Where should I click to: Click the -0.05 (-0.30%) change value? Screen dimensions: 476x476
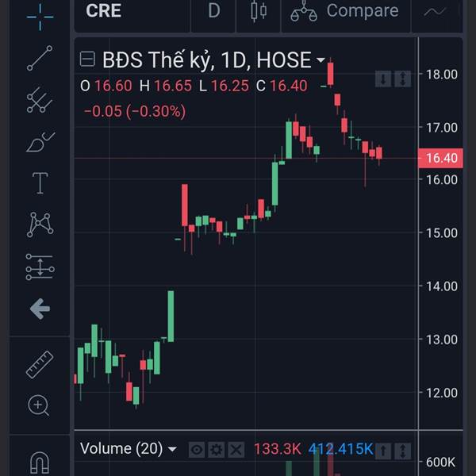coord(135,111)
